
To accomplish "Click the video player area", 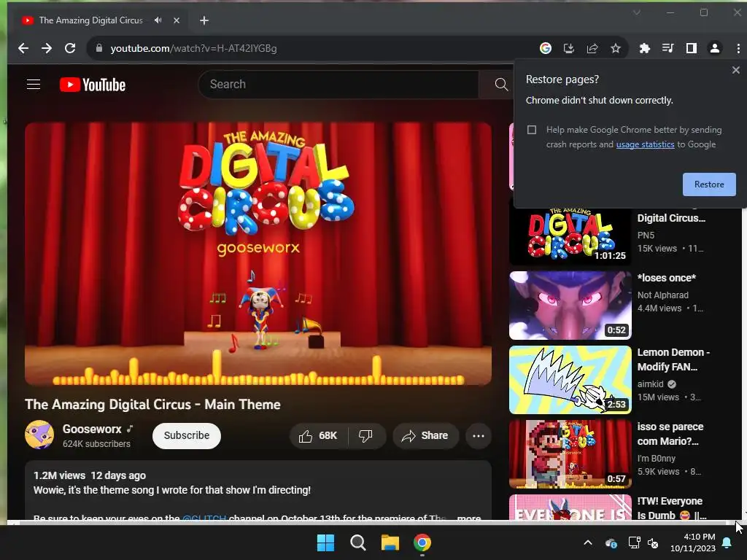I will tap(258, 254).
